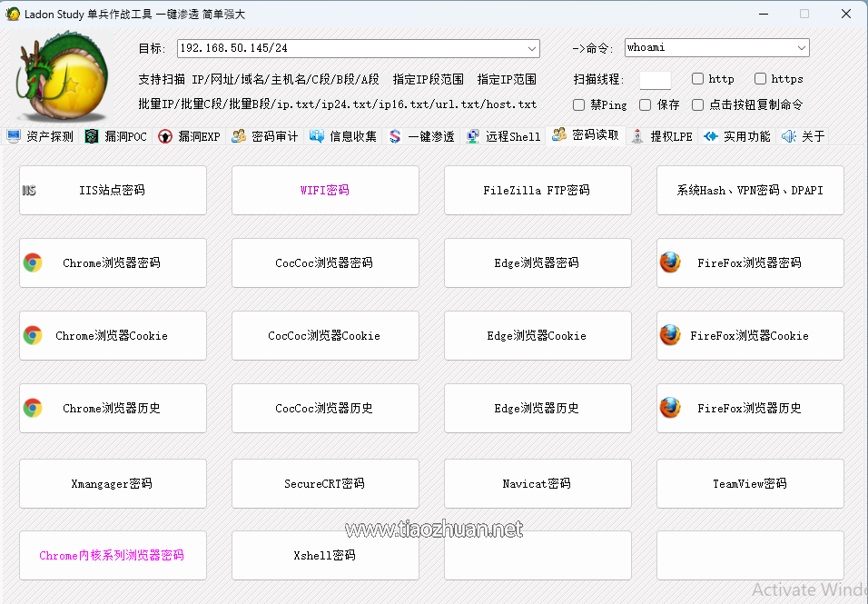
Task: Click the Firefox icon on FireFox浏览器历史
Action: point(670,408)
